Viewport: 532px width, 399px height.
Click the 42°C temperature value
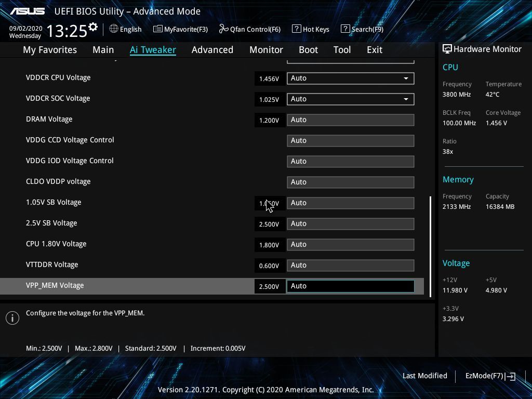point(493,95)
